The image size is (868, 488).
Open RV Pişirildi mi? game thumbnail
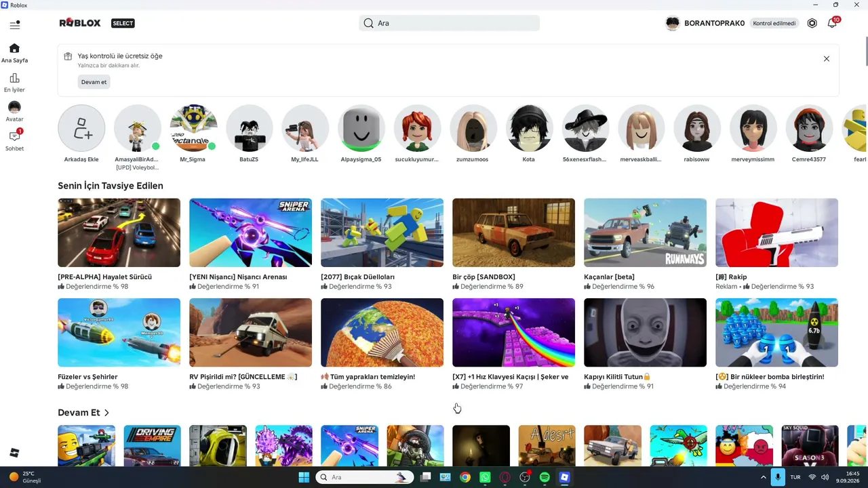pos(251,333)
